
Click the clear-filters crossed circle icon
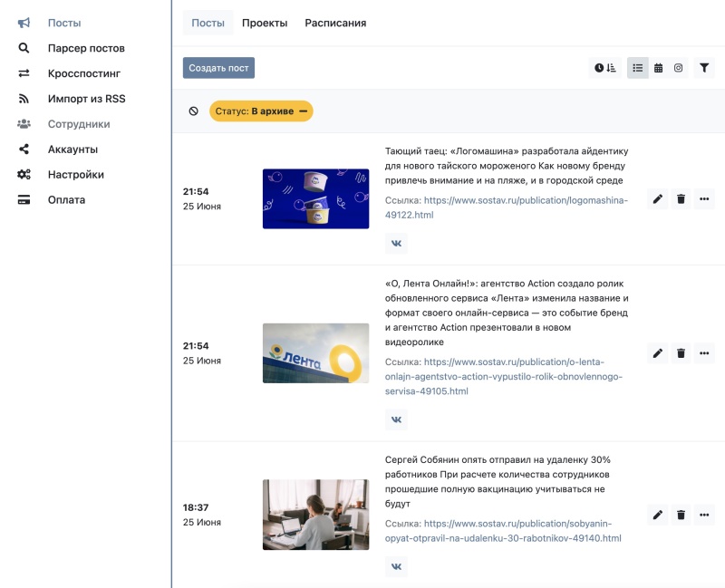192,111
